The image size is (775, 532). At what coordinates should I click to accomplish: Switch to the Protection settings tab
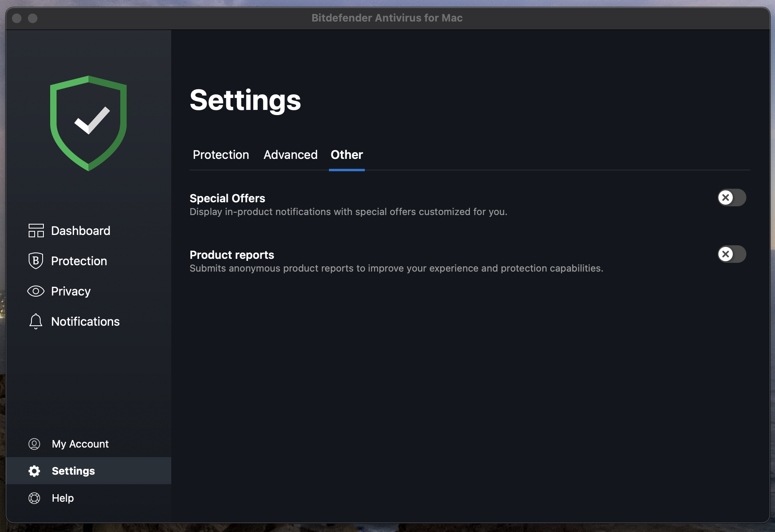click(x=221, y=155)
